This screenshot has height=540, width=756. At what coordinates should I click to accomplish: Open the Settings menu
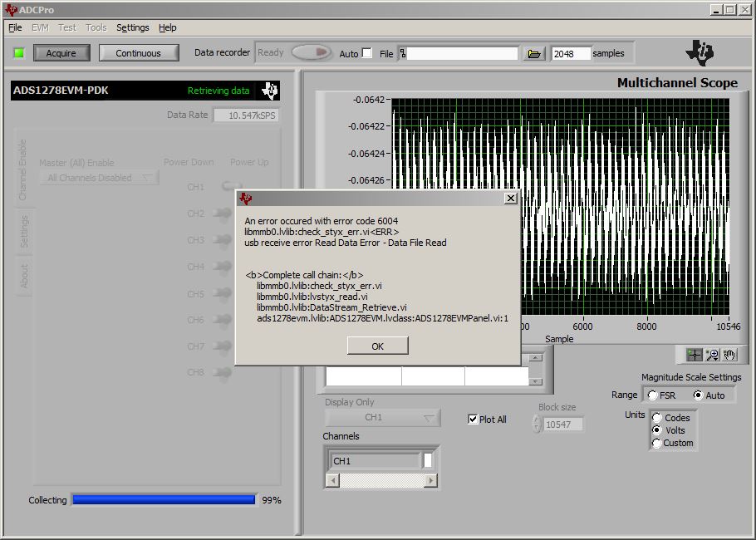point(132,27)
